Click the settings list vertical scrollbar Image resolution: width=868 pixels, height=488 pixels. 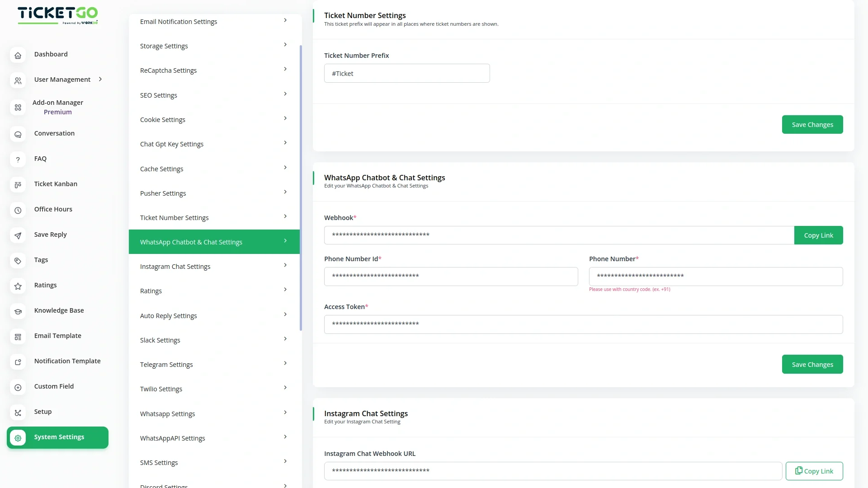point(301,188)
